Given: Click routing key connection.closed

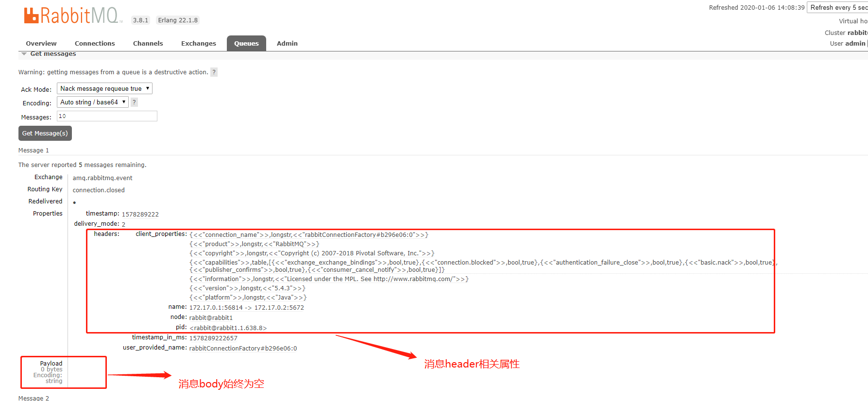Looking at the screenshot, I should click(99, 190).
